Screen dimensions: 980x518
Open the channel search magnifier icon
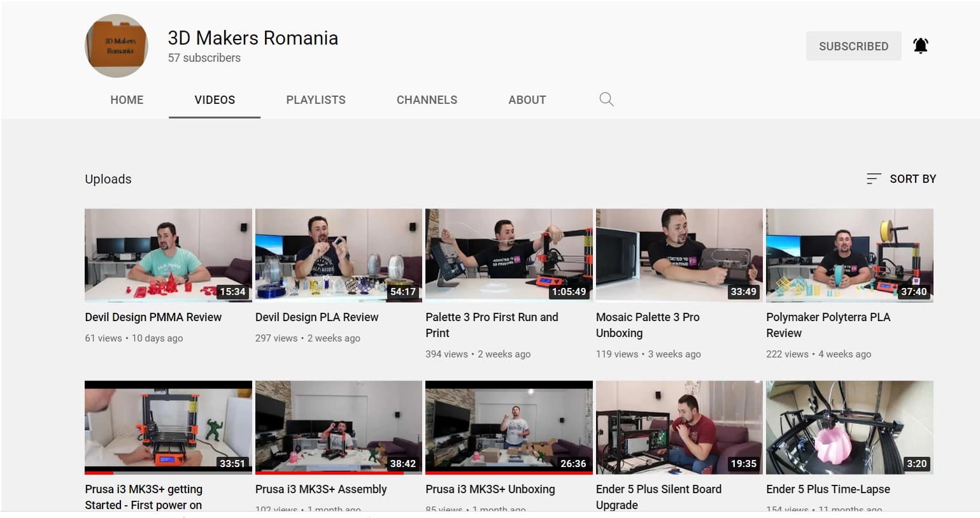(x=606, y=99)
